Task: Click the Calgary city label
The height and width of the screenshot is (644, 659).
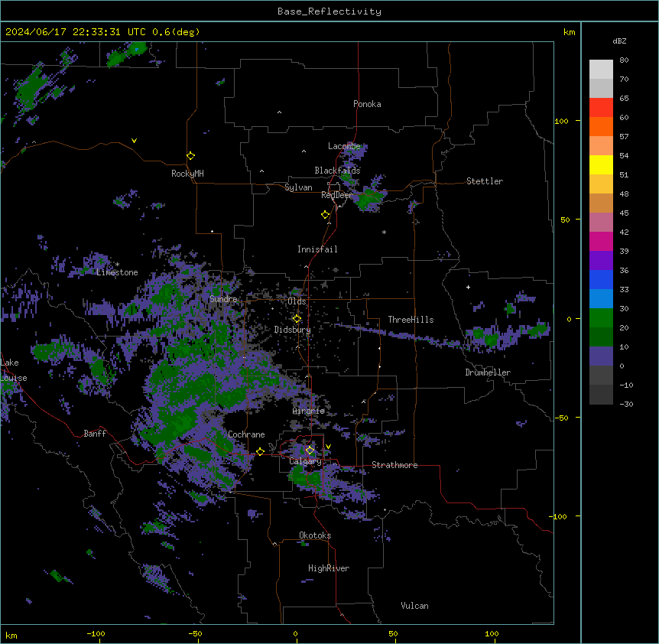Action: coord(306,461)
